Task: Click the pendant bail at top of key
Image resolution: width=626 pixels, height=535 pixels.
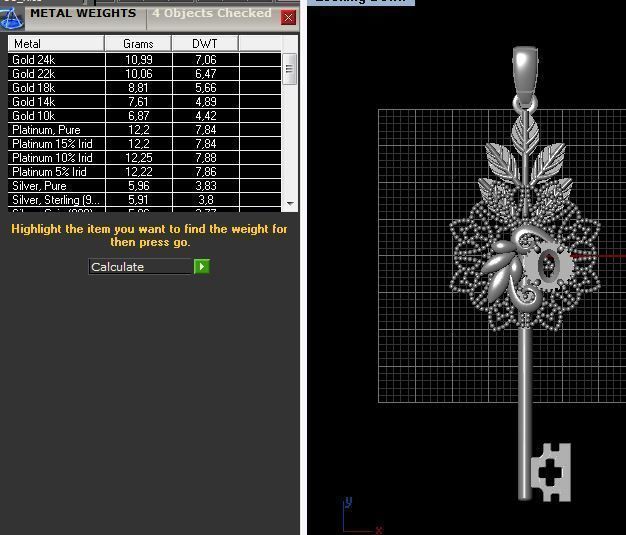Action: (526, 72)
